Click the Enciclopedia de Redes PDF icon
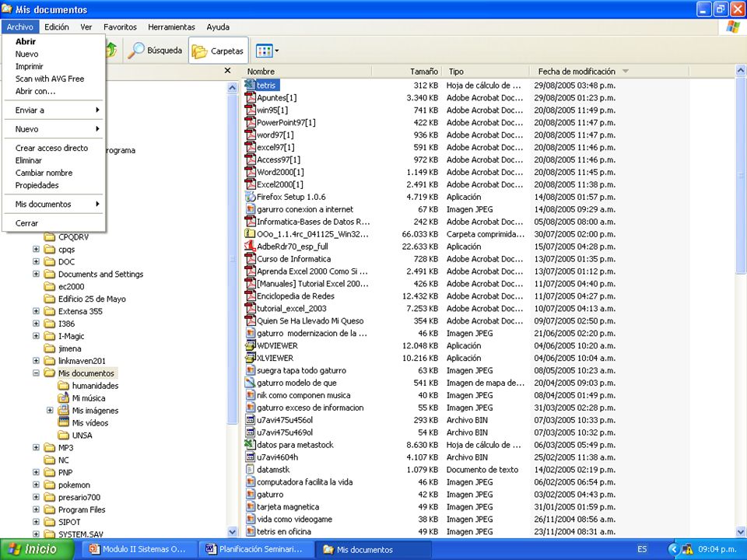Screen dimensions: 747x560 coord(250,296)
